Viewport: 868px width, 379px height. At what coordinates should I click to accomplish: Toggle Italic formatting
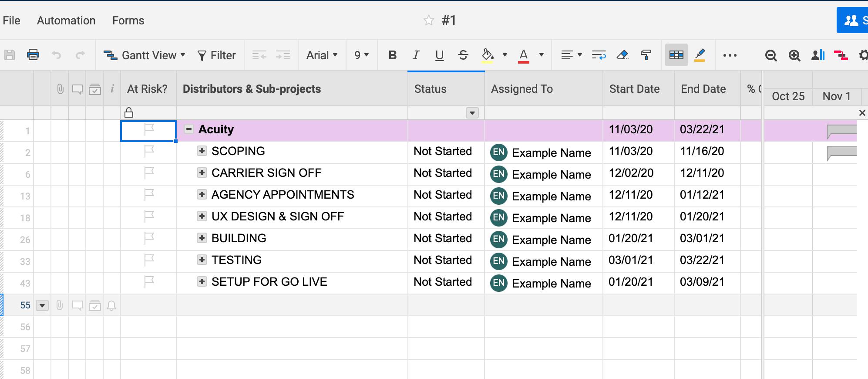416,55
